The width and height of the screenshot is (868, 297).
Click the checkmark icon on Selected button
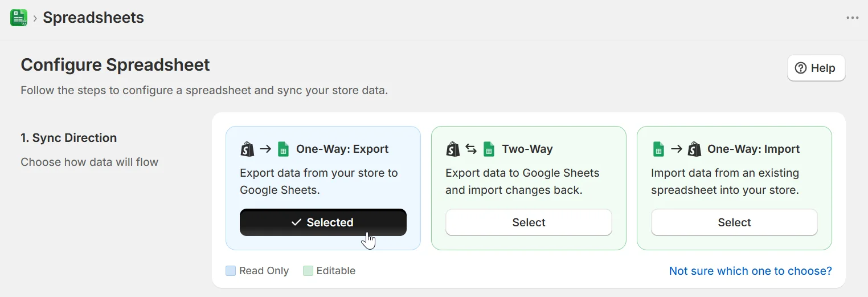296,222
